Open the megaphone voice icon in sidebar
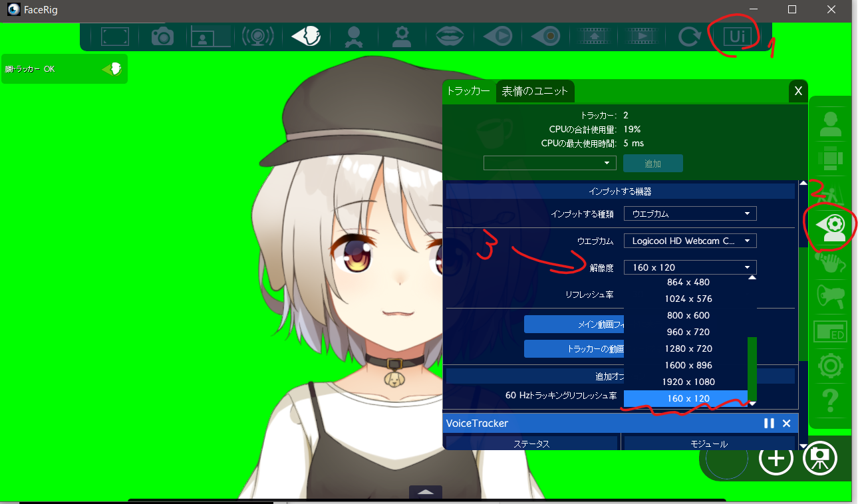Viewport: 858px width, 504px height. [830, 297]
